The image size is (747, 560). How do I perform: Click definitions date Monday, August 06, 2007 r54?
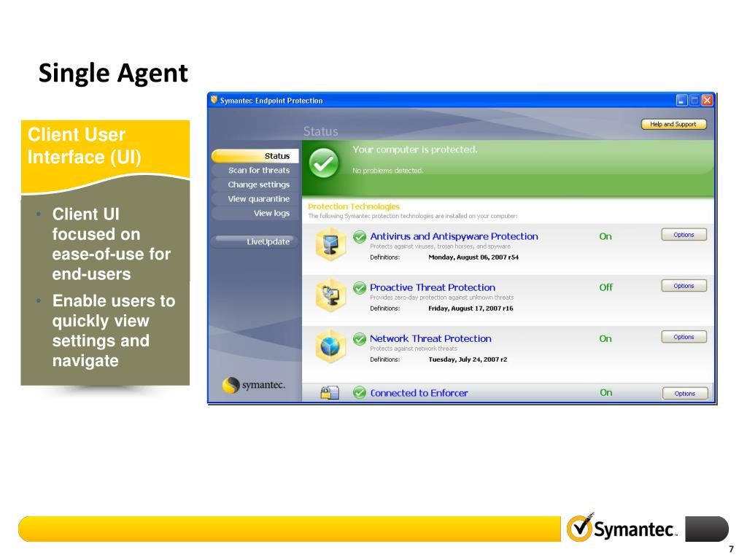pos(473,257)
